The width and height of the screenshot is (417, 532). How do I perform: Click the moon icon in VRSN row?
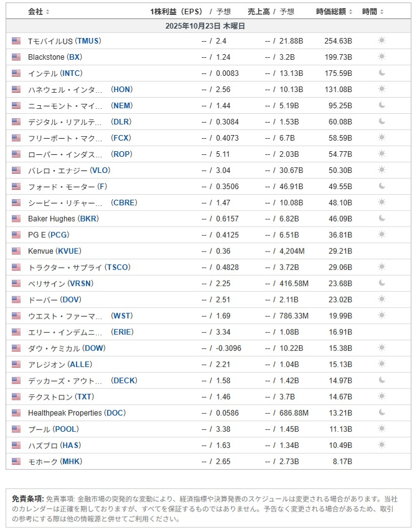click(x=382, y=283)
